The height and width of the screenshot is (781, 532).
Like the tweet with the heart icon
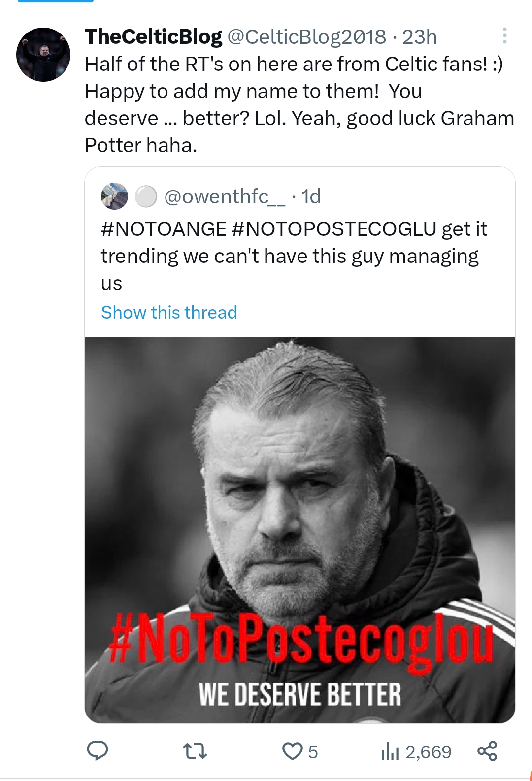[292, 751]
